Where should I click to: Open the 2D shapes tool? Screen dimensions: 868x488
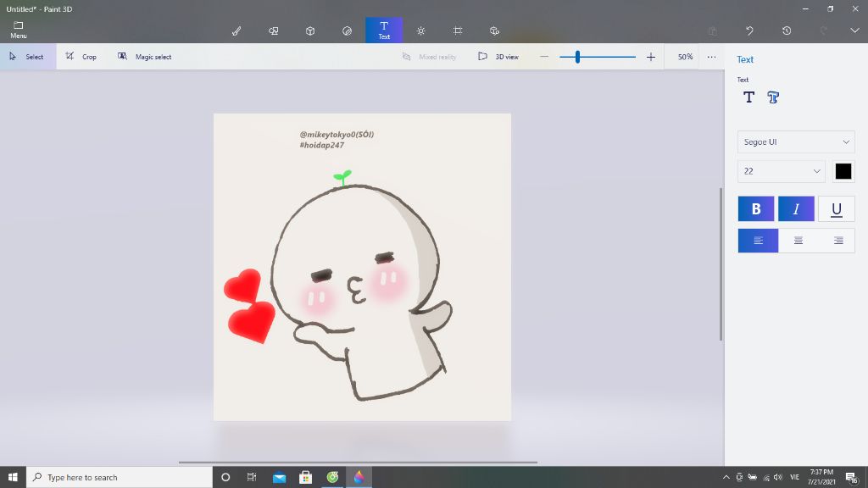coord(274,30)
